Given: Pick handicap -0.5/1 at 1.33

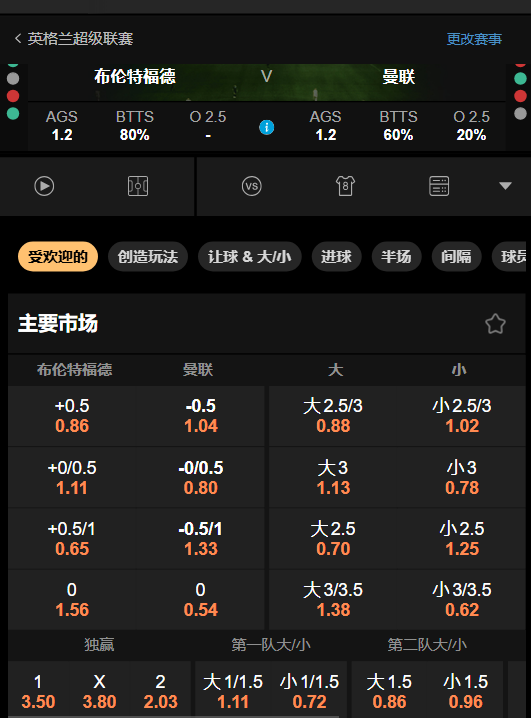Looking at the screenshot, I should [x=201, y=538].
